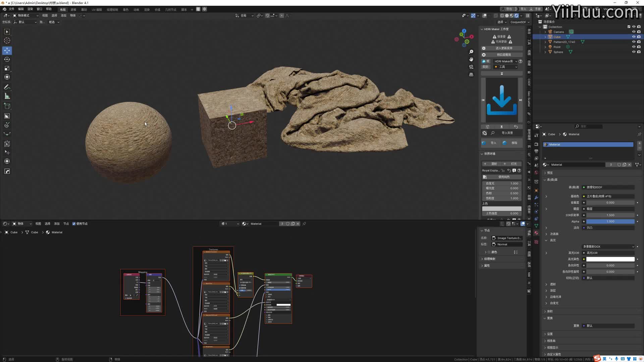
Task: Click the 导入背景 button
Action: pyautogui.click(x=507, y=133)
